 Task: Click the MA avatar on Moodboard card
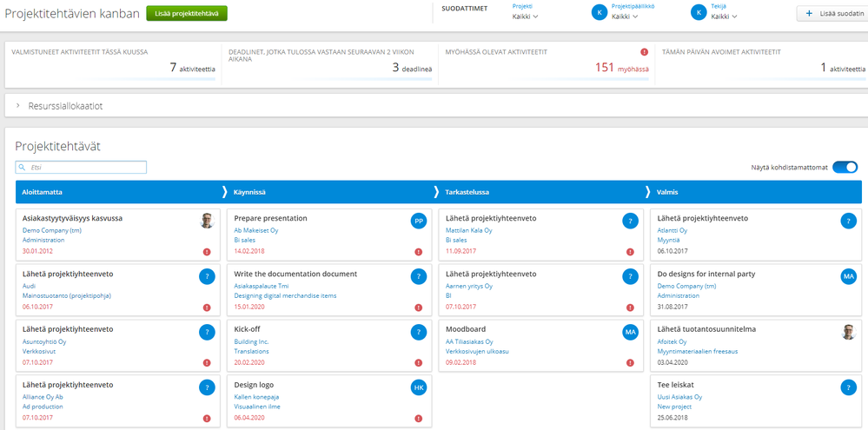pyautogui.click(x=630, y=333)
